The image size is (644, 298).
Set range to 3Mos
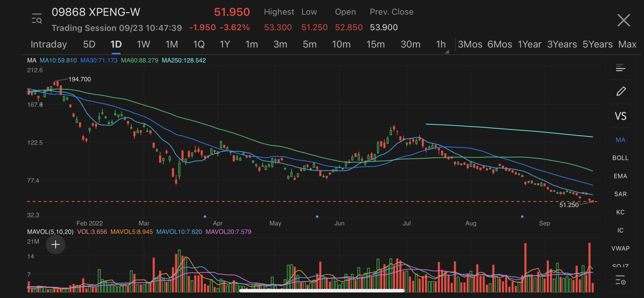tap(470, 44)
